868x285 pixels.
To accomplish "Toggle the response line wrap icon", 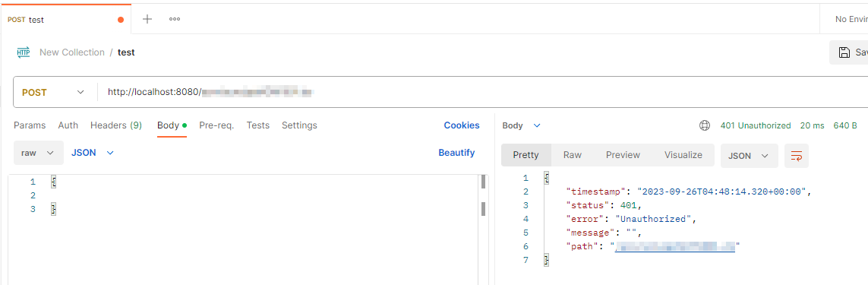I will tap(797, 156).
